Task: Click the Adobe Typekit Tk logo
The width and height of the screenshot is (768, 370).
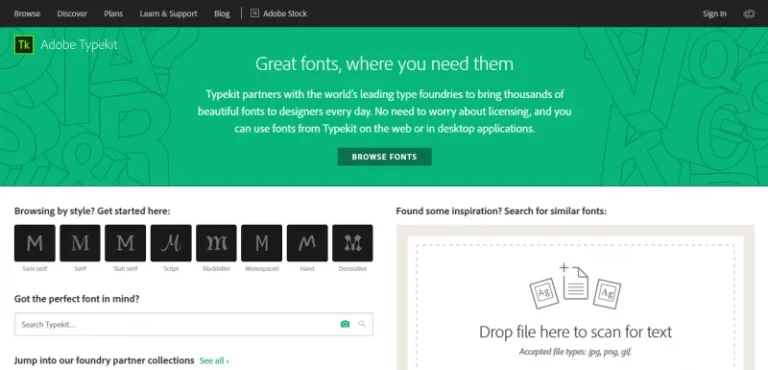Action: click(24, 45)
